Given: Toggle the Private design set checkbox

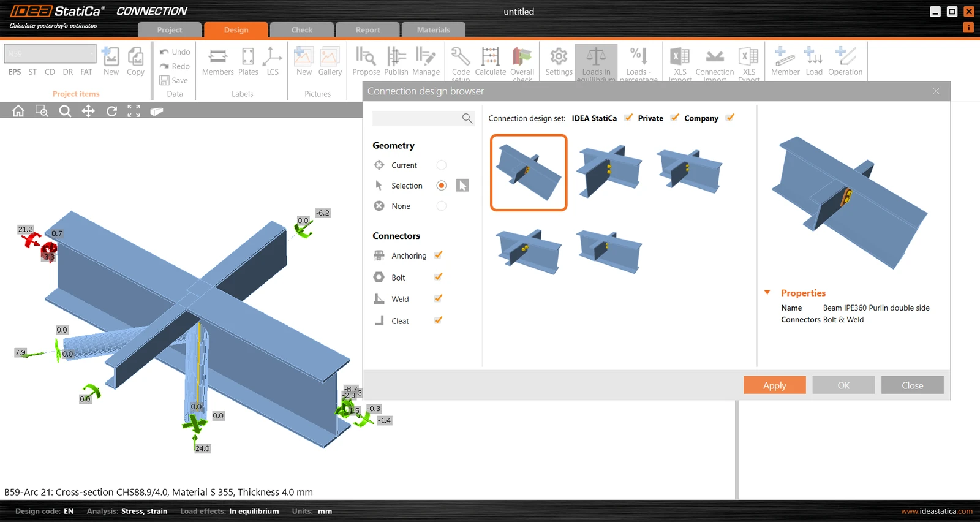Looking at the screenshot, I should (674, 118).
